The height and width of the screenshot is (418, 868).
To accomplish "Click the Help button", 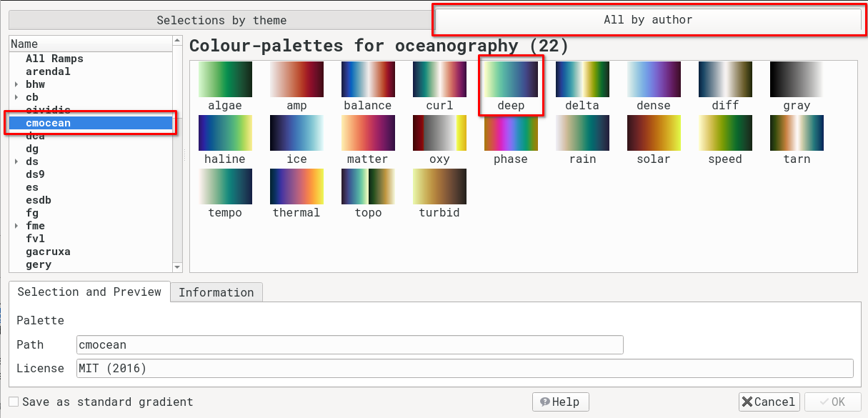I will [560, 402].
